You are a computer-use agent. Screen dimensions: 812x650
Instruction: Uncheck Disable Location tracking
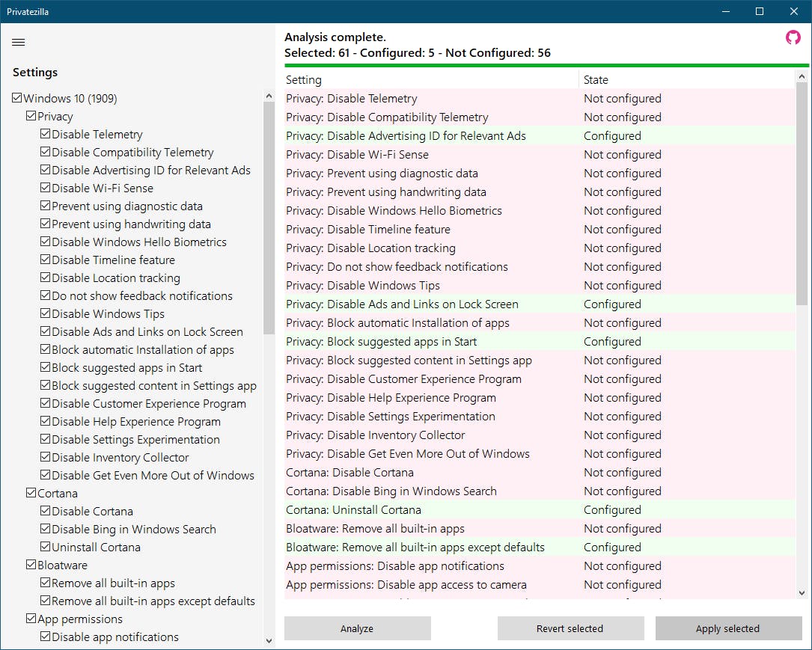tap(45, 278)
